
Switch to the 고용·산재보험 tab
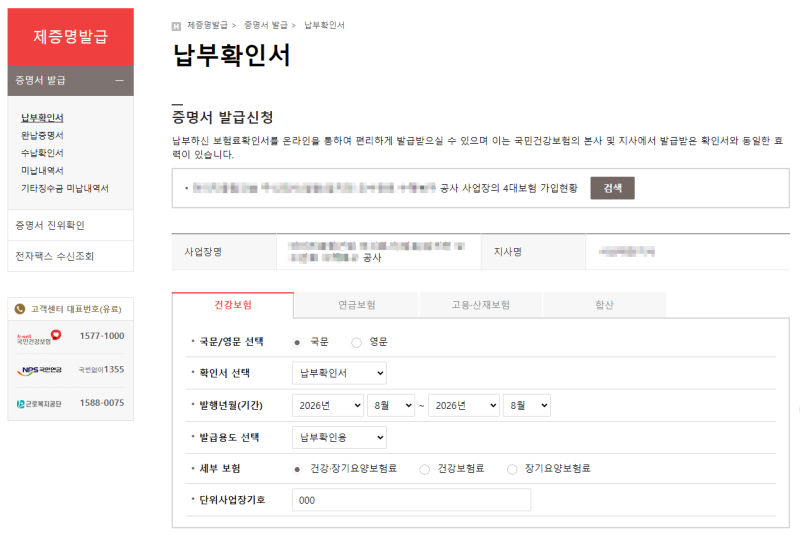click(480, 305)
